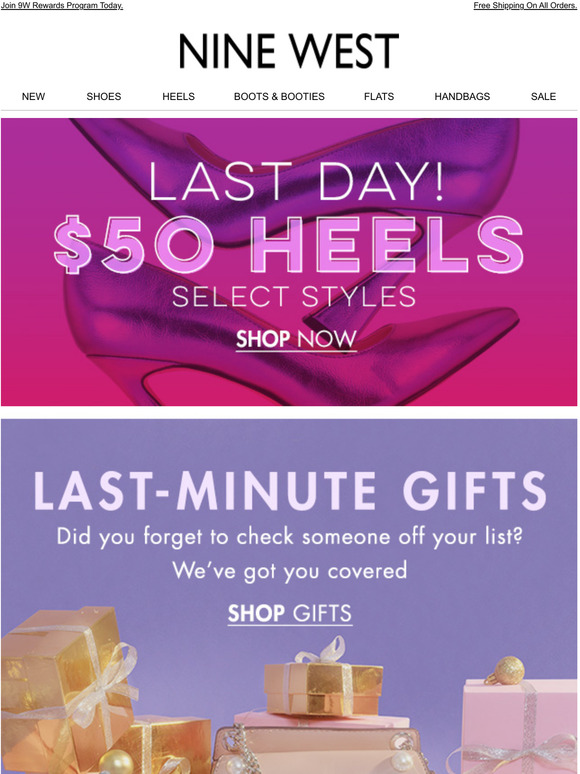Select the FLATS navigation item
Screen dimensions: 580x774
click(379, 97)
